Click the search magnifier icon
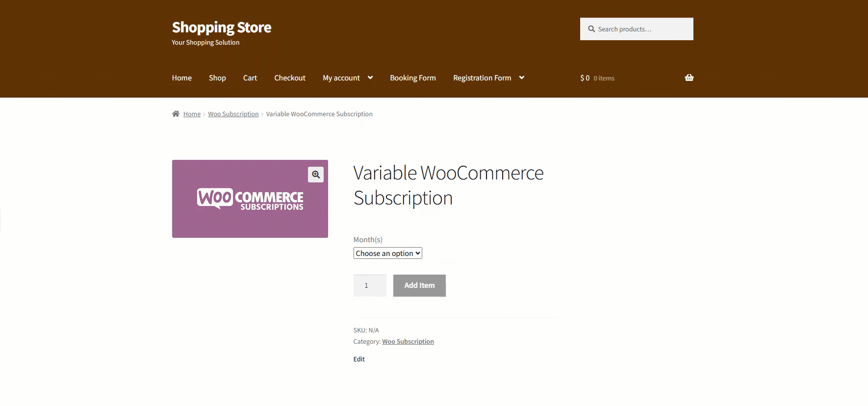This screenshot has height=406, width=868. (591, 29)
